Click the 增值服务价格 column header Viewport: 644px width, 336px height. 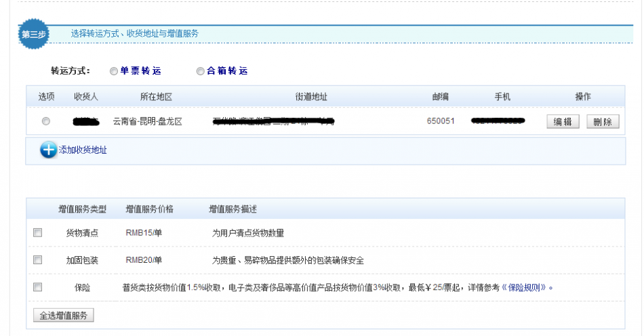(150, 209)
